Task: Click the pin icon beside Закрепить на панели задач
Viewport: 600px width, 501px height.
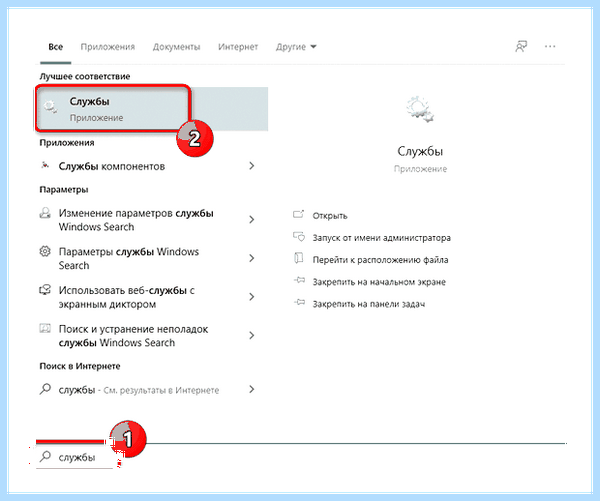Action: point(299,303)
